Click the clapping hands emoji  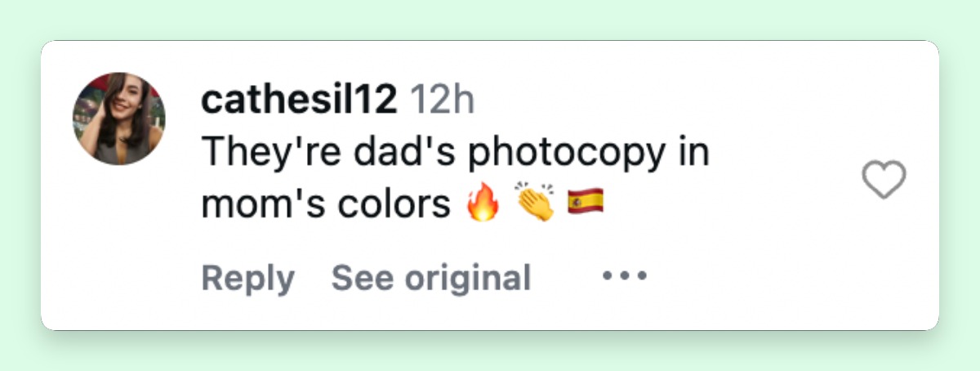click(x=535, y=203)
